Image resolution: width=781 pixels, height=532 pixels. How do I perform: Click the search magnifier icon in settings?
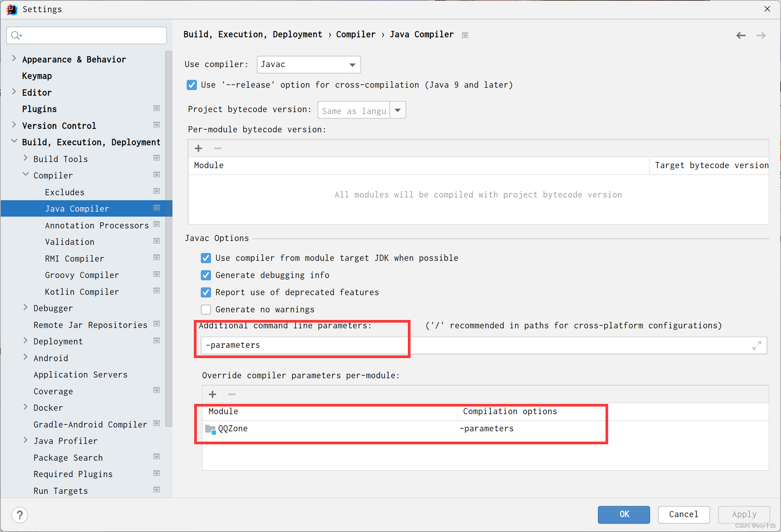(16, 35)
